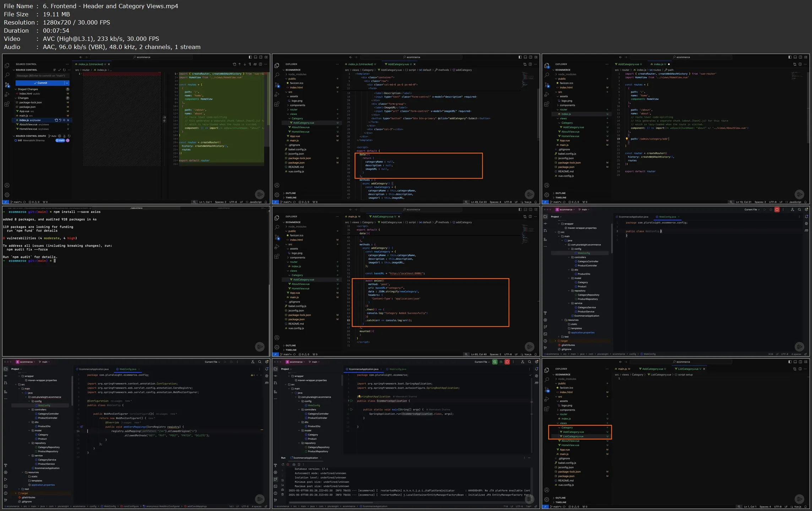This screenshot has width=812, height=511.
Task: Open the dropdown arrow beside the Commit button
Action: point(67,83)
